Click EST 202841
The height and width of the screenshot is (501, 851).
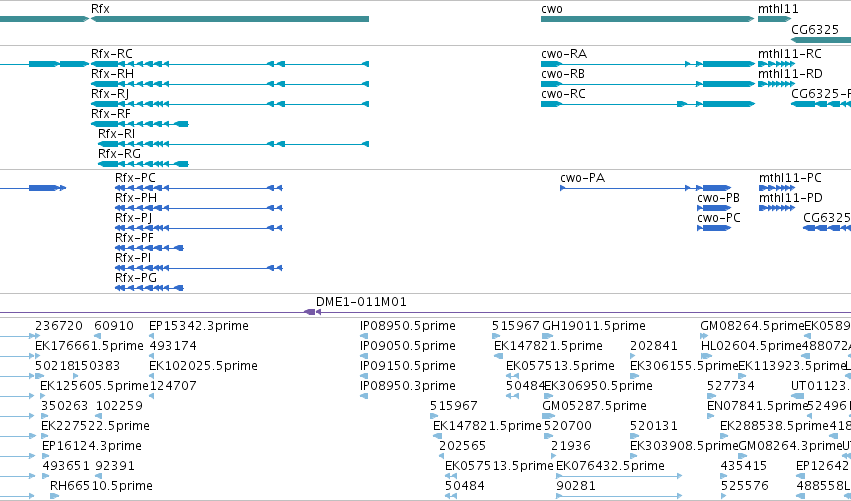(x=653, y=346)
